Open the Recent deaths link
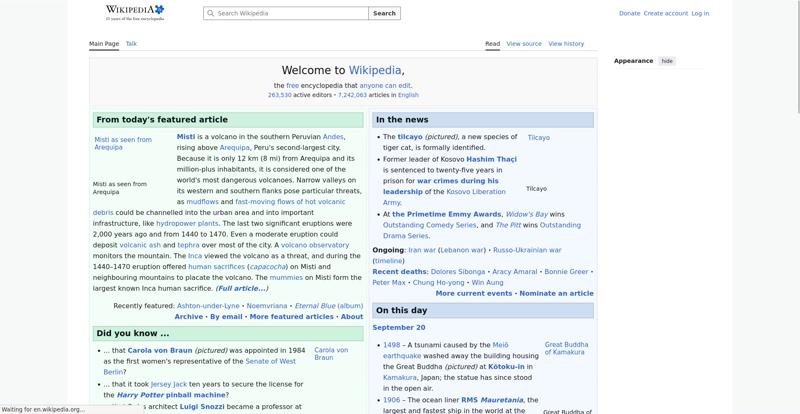 pyautogui.click(x=399, y=272)
